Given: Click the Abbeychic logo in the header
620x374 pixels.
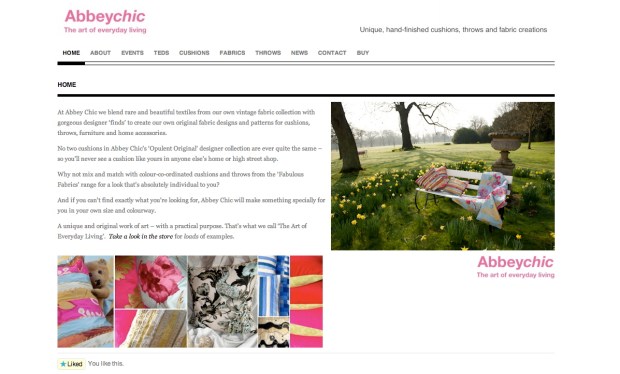Looking at the screenshot, I should (x=105, y=21).
